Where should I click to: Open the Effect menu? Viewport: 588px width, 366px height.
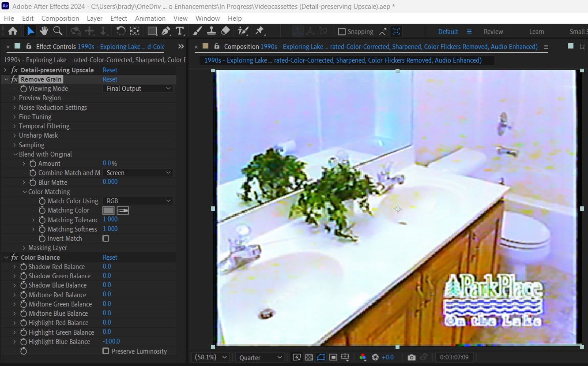[119, 19]
